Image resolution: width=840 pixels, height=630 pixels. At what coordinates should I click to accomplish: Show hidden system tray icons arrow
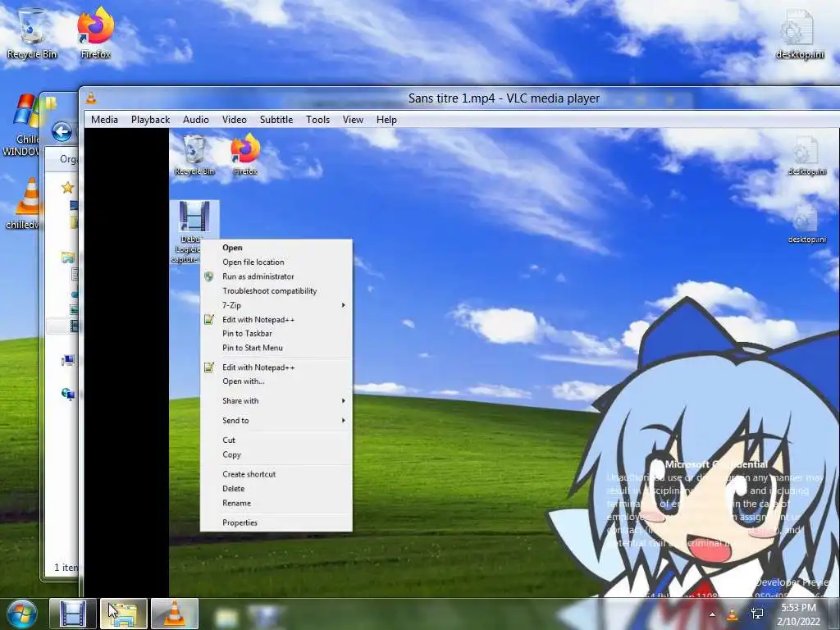712,614
